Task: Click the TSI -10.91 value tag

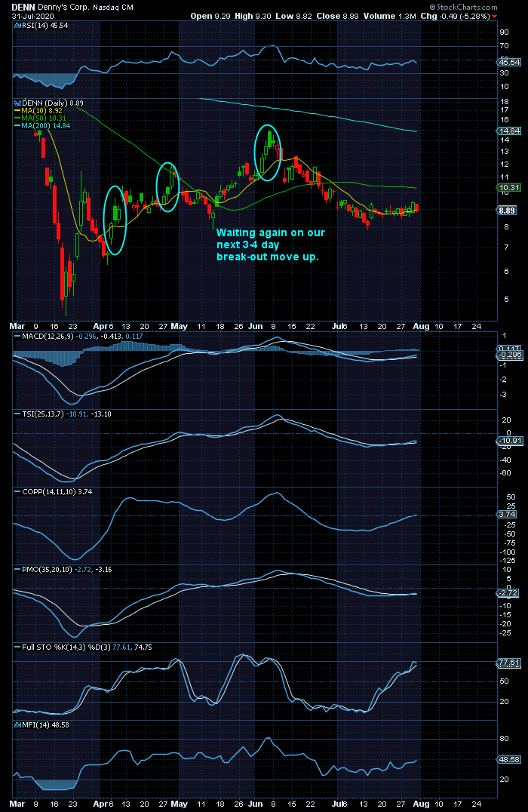Action: [x=510, y=441]
